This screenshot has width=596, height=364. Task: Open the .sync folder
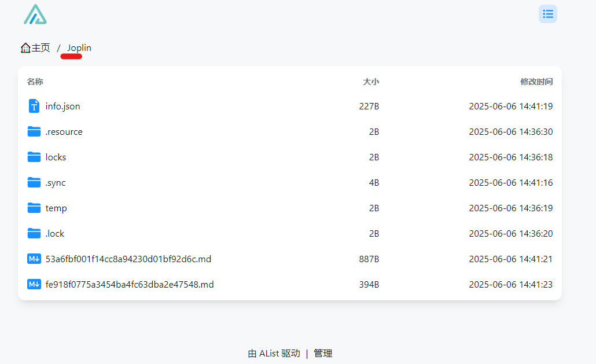(x=56, y=183)
